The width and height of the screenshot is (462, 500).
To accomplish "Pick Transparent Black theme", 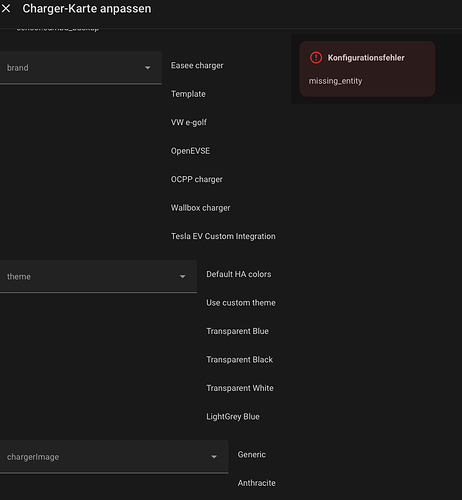I will click(x=239, y=359).
